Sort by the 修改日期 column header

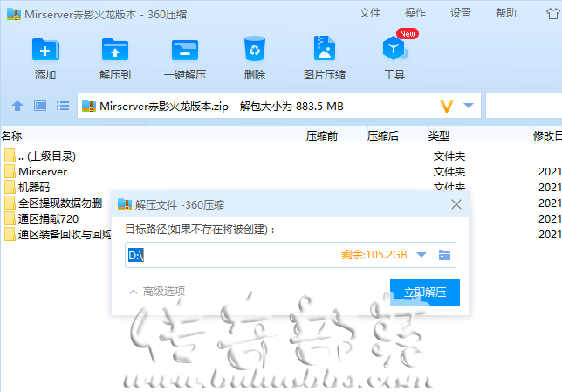coord(547,136)
